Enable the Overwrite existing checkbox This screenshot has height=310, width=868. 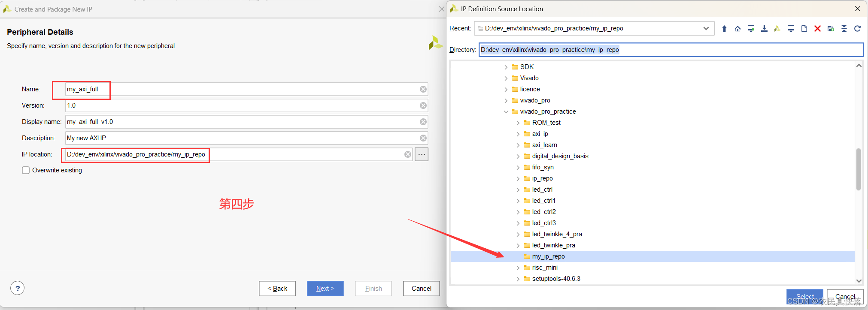coord(26,170)
